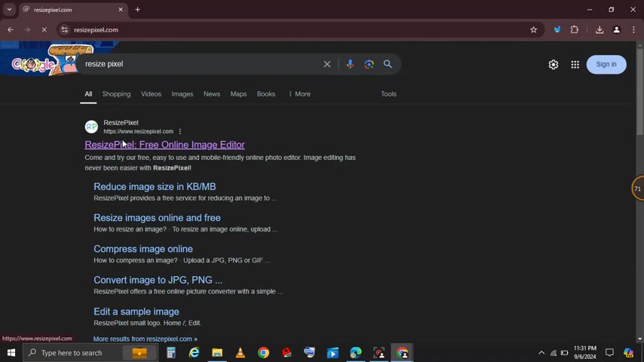Open the 'Compress image online' link

143,249
